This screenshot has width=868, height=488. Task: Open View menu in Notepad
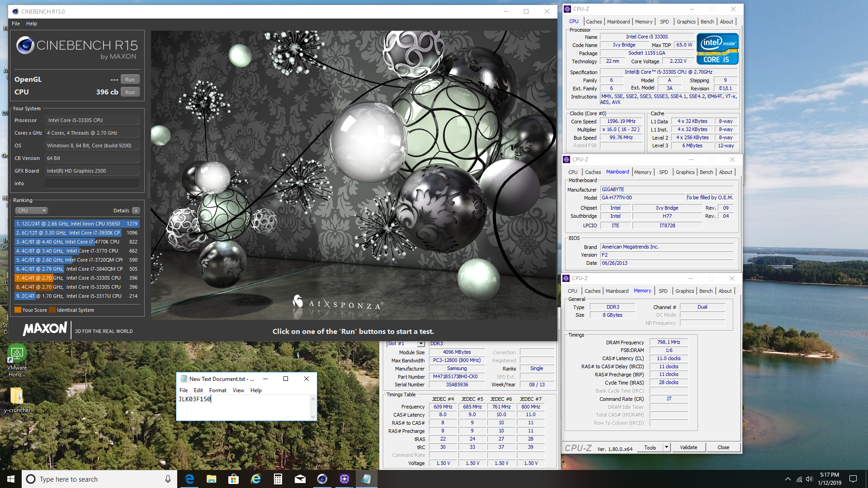point(238,390)
